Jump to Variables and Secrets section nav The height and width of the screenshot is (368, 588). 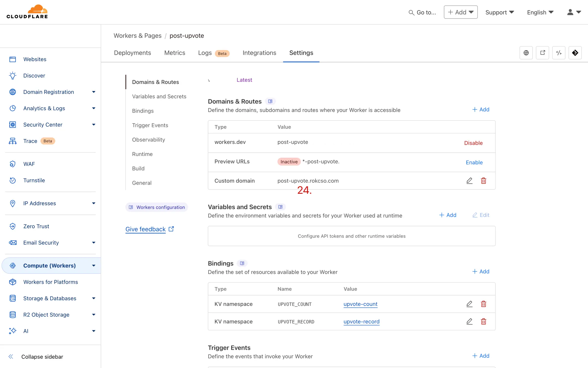[159, 96]
